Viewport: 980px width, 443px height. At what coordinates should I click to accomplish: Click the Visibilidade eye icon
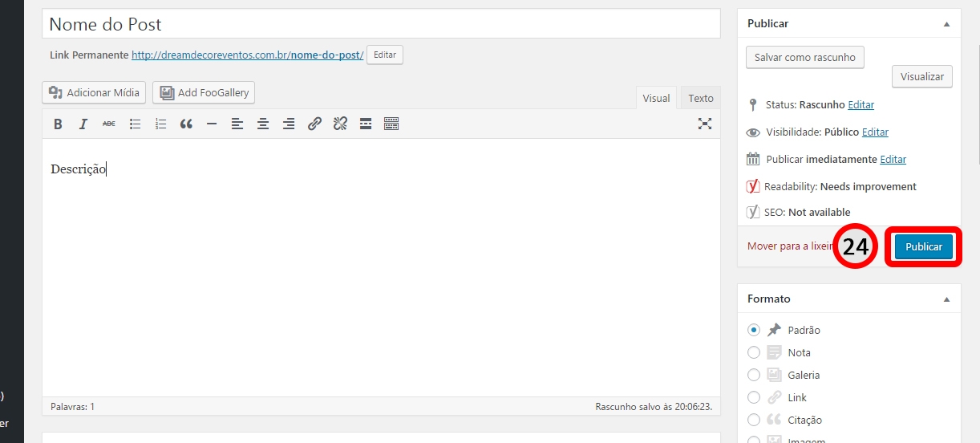click(x=753, y=132)
